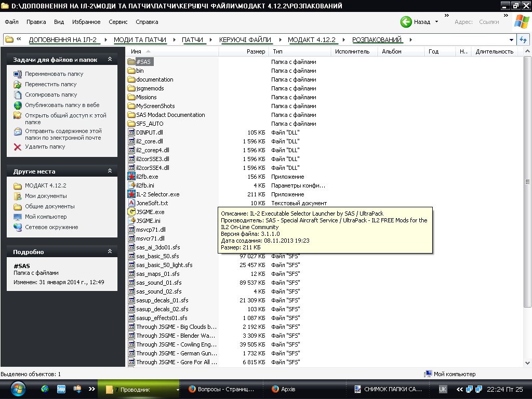The image size is (532, 399).
Task: Select the il2fb.ini config file icon
Action: pyautogui.click(x=131, y=185)
